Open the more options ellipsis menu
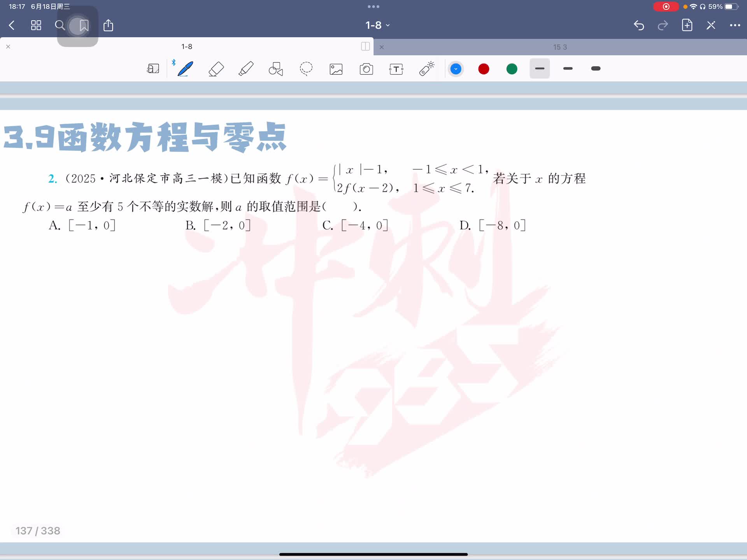Screen dimensions: 747x560 coord(735,25)
